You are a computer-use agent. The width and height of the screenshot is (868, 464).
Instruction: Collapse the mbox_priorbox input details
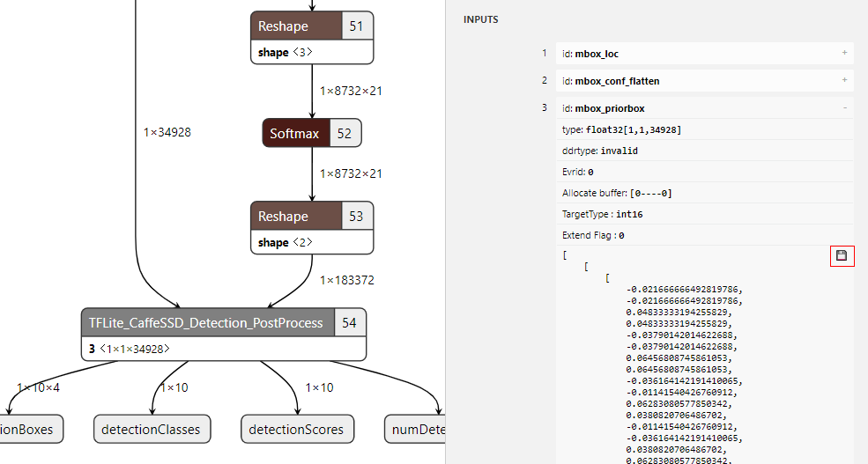844,108
